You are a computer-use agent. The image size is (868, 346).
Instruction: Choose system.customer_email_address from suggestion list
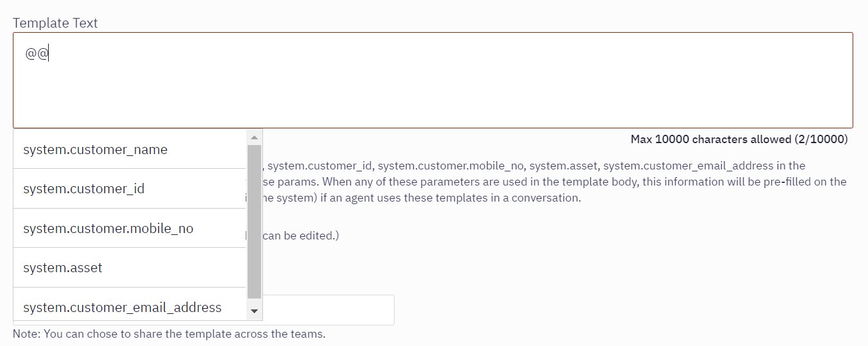coord(129,307)
